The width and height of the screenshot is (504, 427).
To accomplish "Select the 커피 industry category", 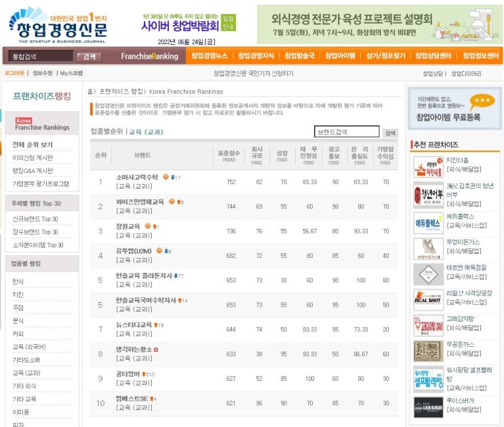I will tap(18, 334).
